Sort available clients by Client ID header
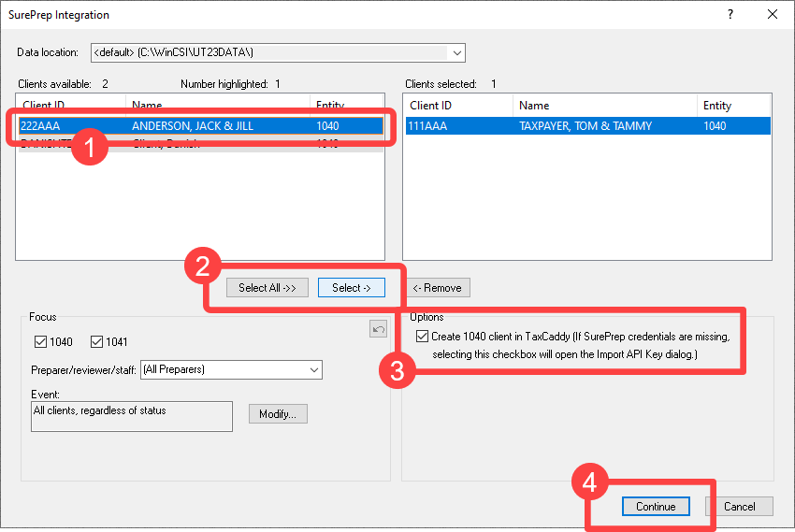 point(71,106)
